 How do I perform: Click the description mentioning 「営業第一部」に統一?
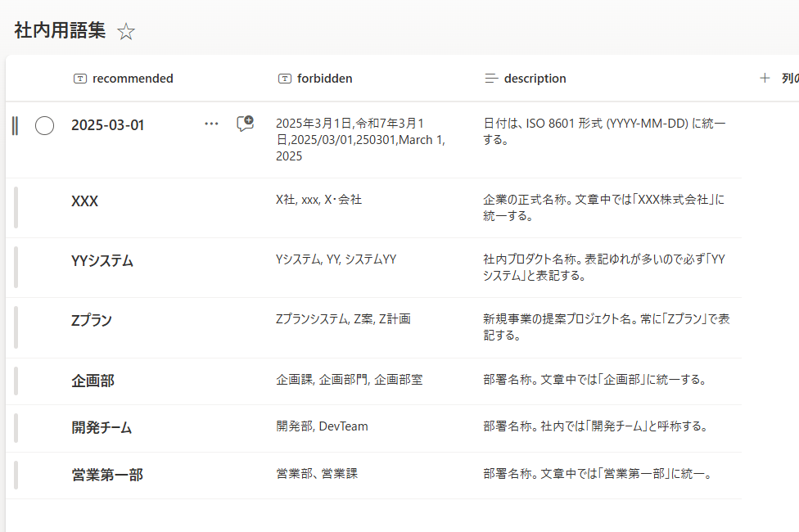coord(598,474)
